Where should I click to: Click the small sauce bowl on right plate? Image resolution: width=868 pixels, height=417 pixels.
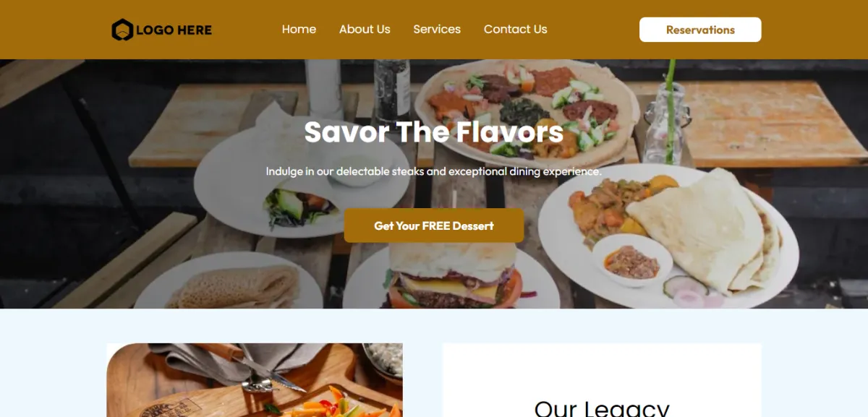pyautogui.click(x=632, y=260)
